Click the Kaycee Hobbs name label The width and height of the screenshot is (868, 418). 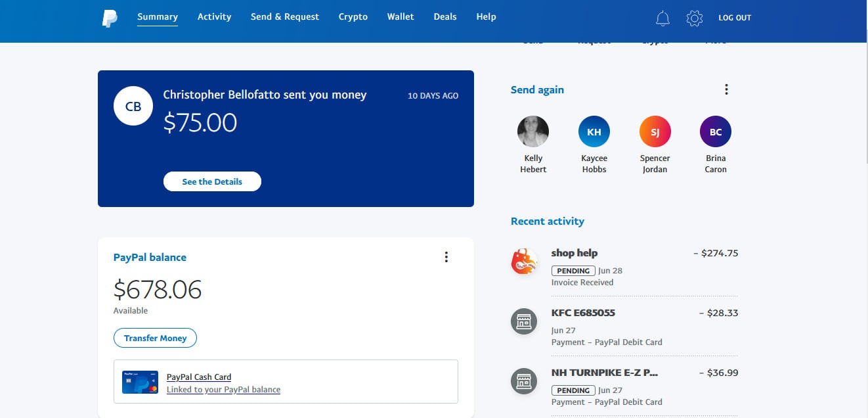click(x=594, y=164)
